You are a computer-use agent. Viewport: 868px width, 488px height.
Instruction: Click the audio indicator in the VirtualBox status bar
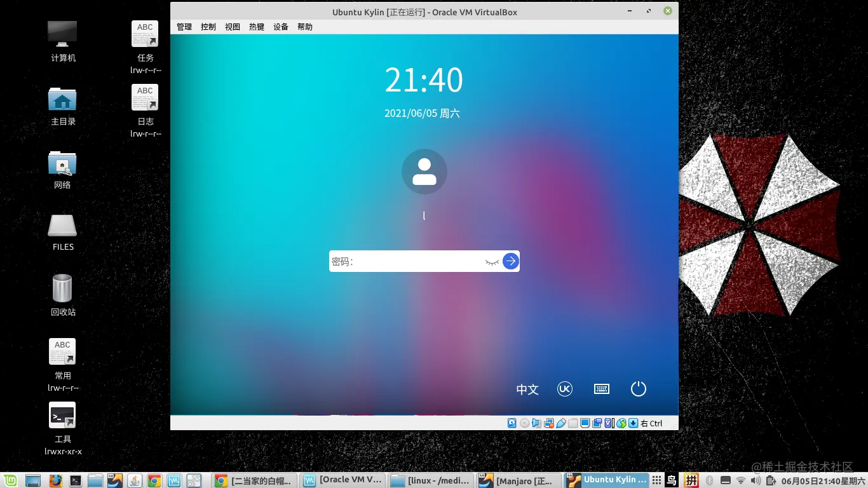pos(536,423)
